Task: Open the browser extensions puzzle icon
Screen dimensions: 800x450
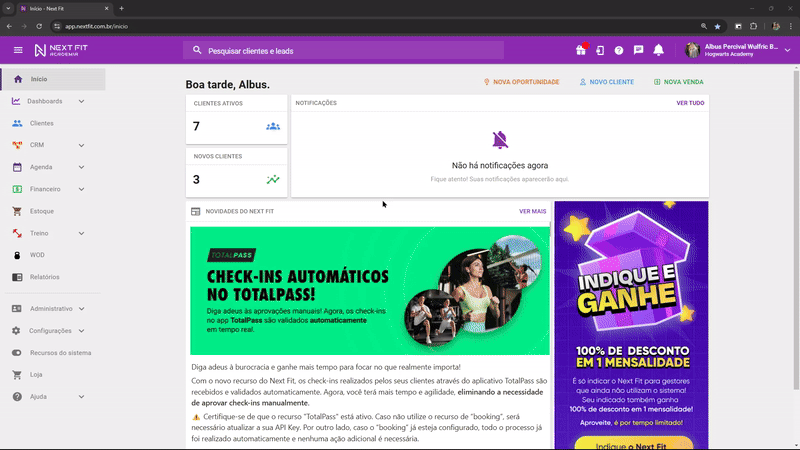Action: 754,26
